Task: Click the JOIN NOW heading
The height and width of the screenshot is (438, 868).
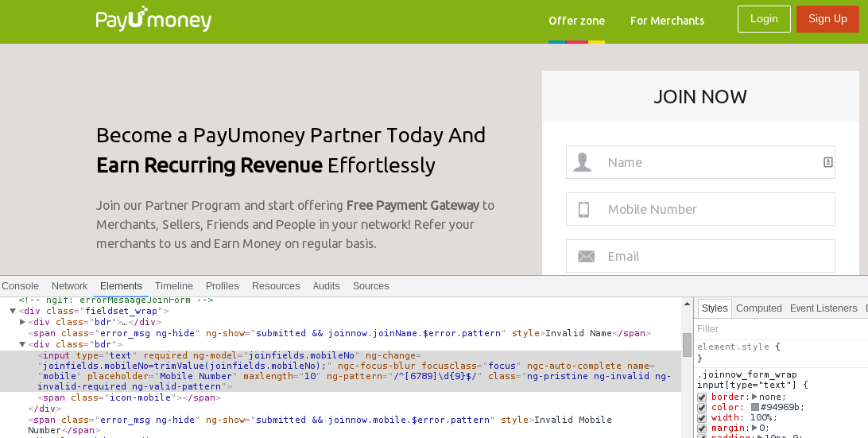Action: [x=700, y=97]
